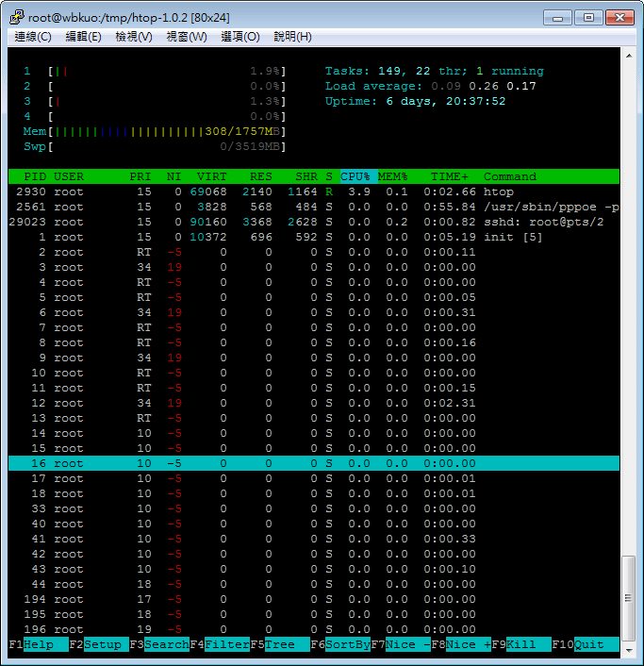This screenshot has height=666, width=644.
Task: Select the init [5] process row
Action: click(x=314, y=238)
